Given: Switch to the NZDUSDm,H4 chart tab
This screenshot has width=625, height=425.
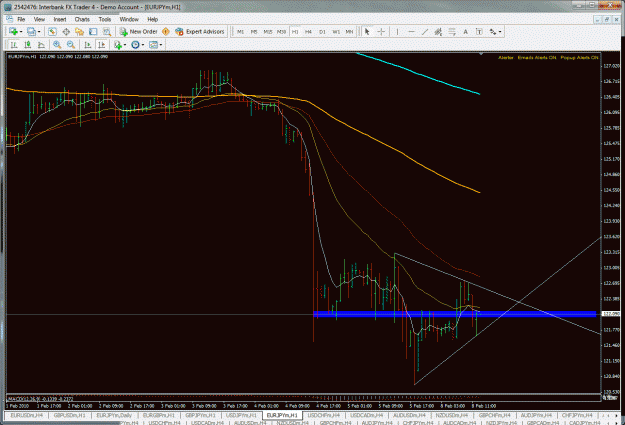Looking at the screenshot, I should click(x=452, y=415).
